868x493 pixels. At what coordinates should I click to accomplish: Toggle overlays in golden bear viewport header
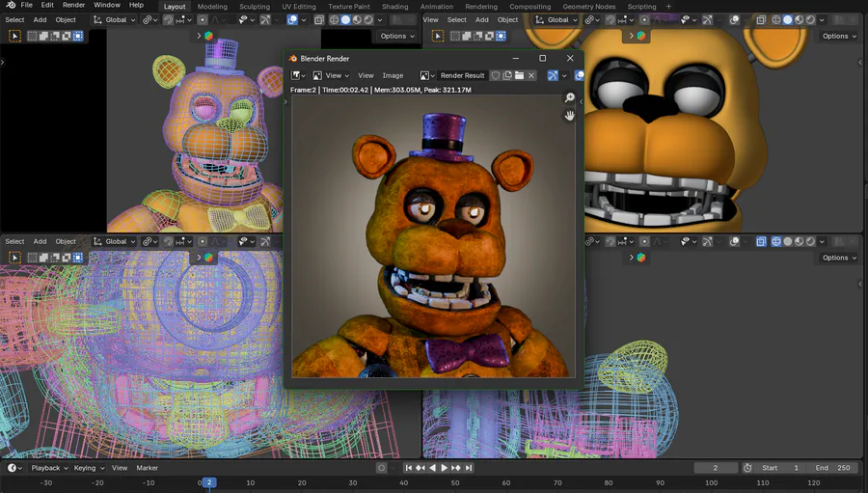(x=734, y=20)
